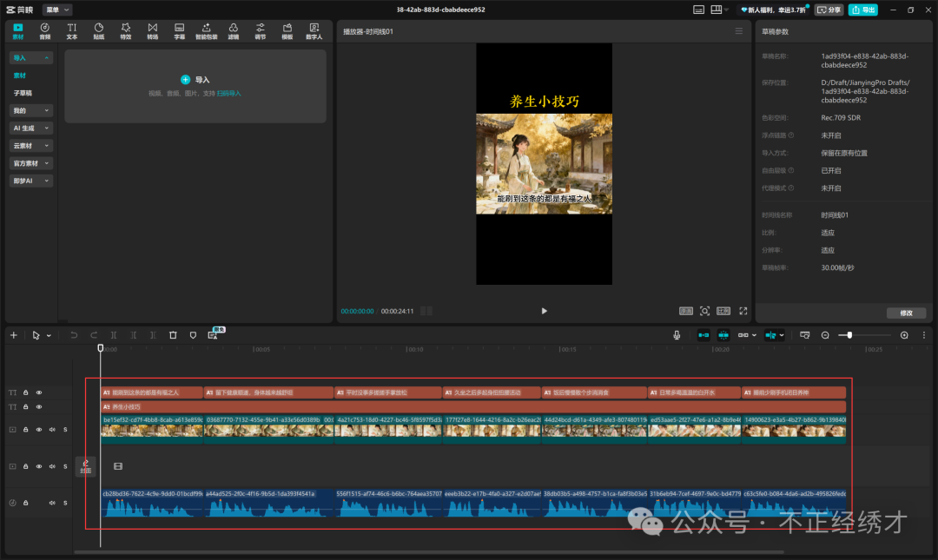Screen dimensions: 938x560
Task: Open the 模板 templates tab
Action: click(287, 31)
